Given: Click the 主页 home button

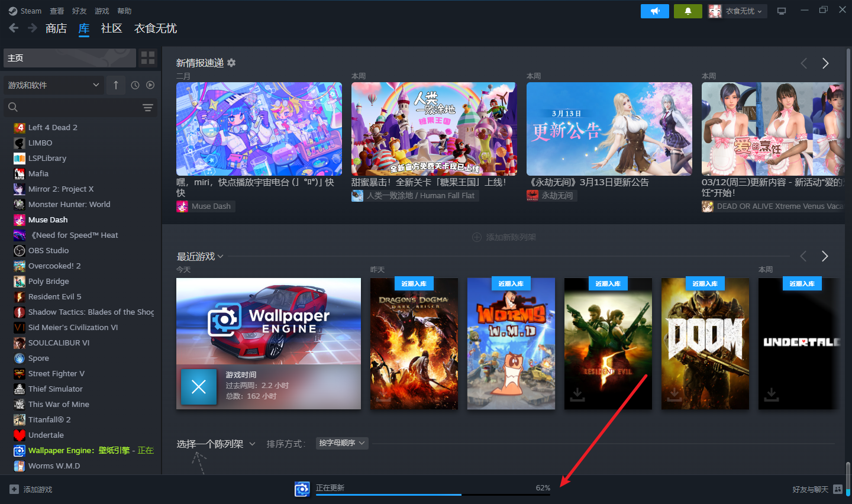Looking at the screenshot, I should (x=70, y=58).
